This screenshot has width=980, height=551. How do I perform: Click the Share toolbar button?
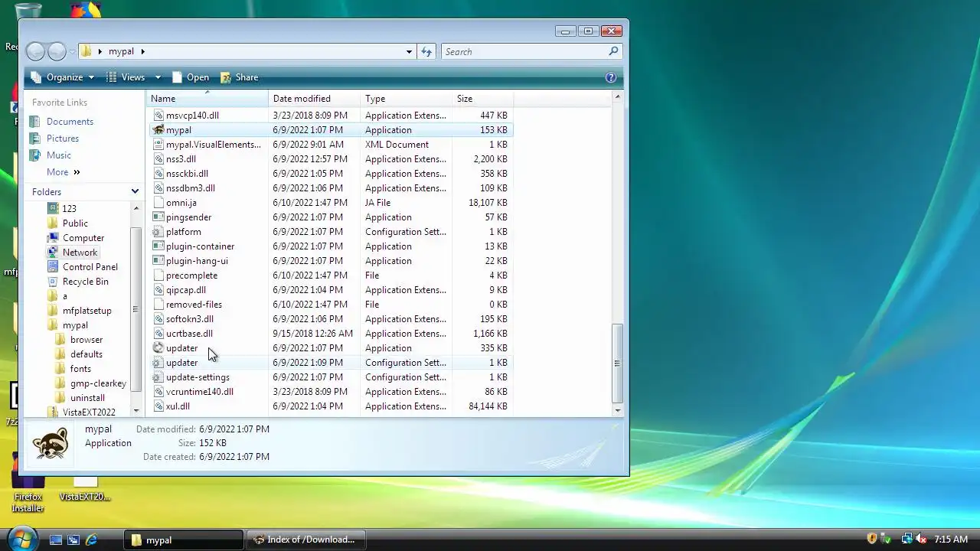pyautogui.click(x=240, y=77)
